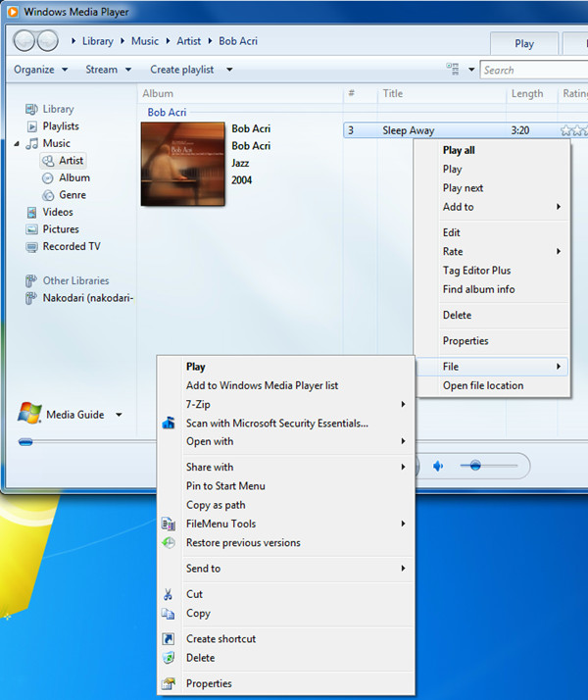Click the Library breadcrumb link

tap(97, 41)
